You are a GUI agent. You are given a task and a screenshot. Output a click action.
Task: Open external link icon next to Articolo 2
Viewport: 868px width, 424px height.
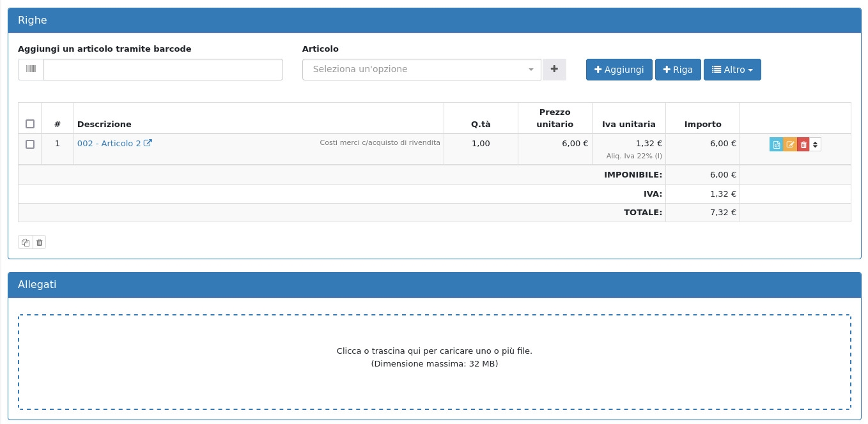(x=148, y=144)
